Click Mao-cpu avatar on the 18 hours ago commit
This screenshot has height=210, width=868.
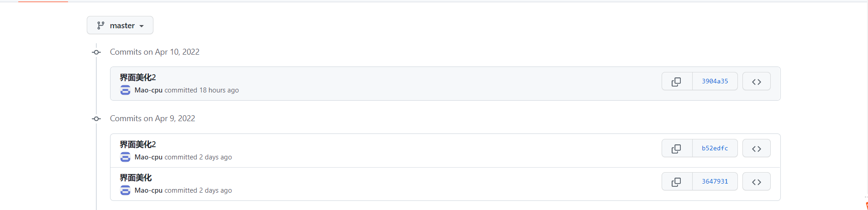(125, 90)
